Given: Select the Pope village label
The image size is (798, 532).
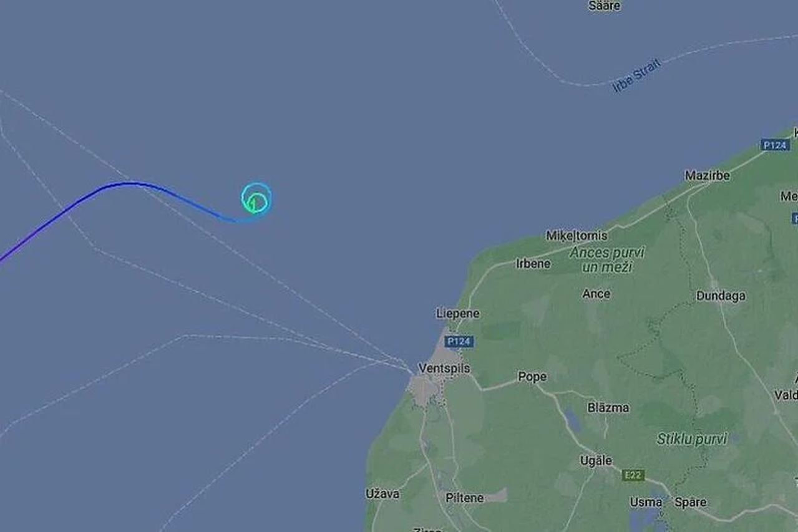Looking at the screenshot, I should [532, 377].
